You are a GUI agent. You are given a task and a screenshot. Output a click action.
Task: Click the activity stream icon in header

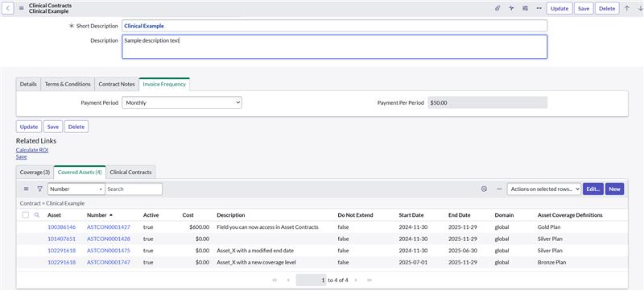pyautogui.click(x=511, y=8)
